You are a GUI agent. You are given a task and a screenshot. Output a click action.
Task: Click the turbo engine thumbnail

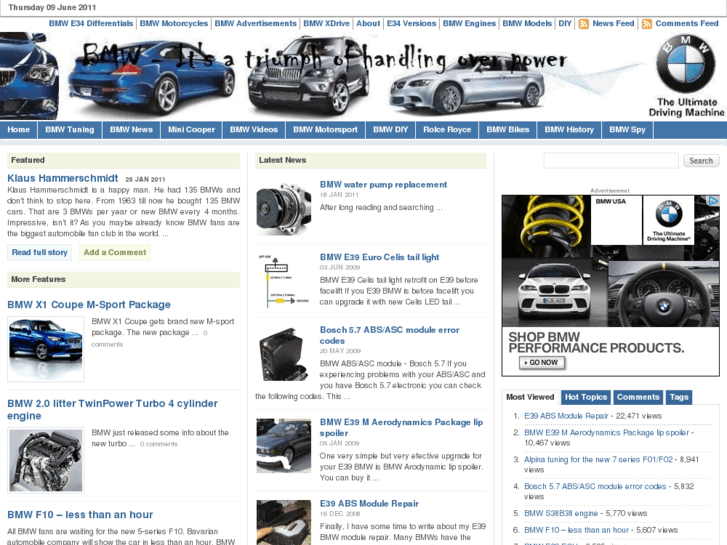tap(45, 460)
